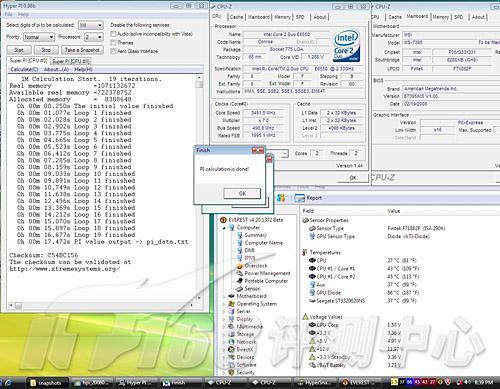500x389 pixels.
Task: Click the Software tree icon
Action: pos(231,365)
